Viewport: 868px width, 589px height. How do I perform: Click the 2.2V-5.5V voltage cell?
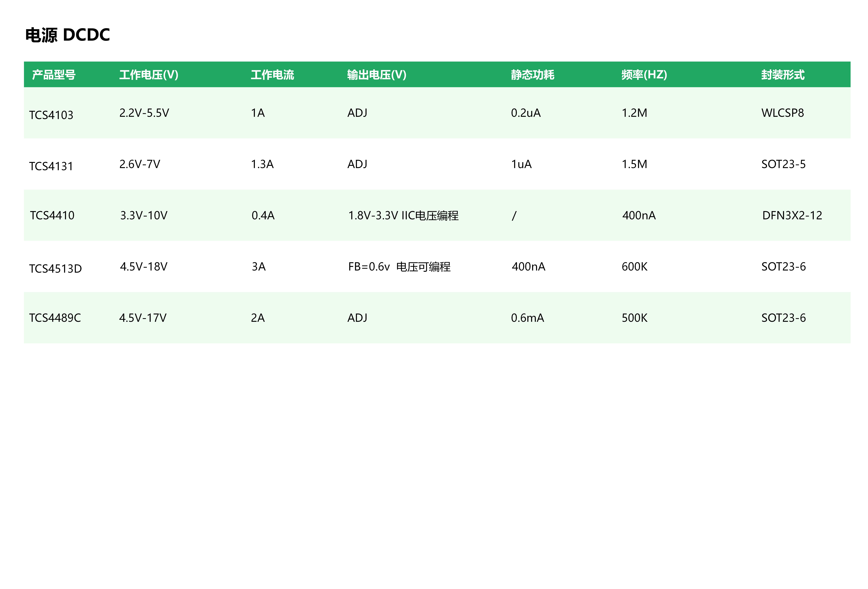pos(144,113)
